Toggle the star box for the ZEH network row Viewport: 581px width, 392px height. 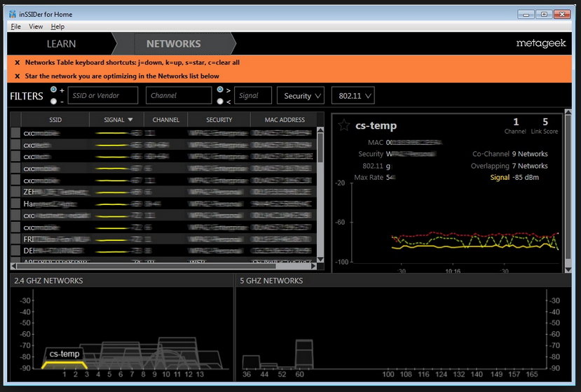click(15, 192)
